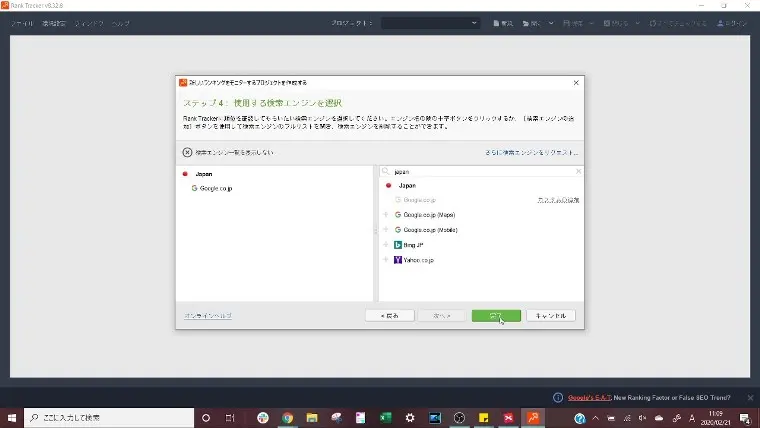The width and height of the screenshot is (760, 428).
Task: Open the Help menu in the menu bar
Action: click(x=120, y=23)
